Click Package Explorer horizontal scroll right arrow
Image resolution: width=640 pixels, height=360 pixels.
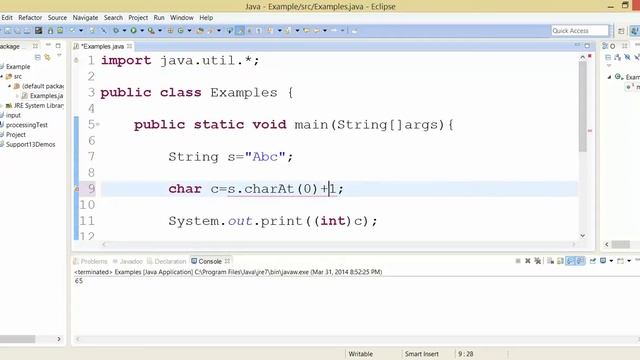tap(59, 339)
